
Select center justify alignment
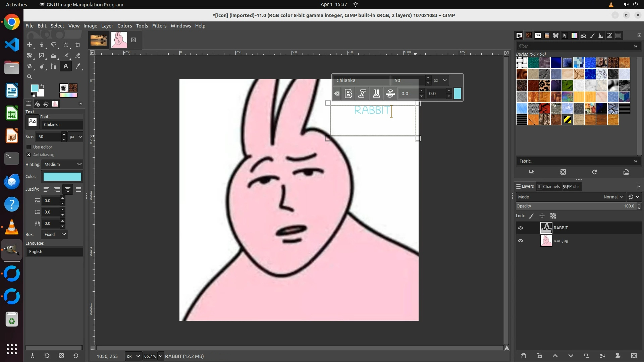point(68,189)
